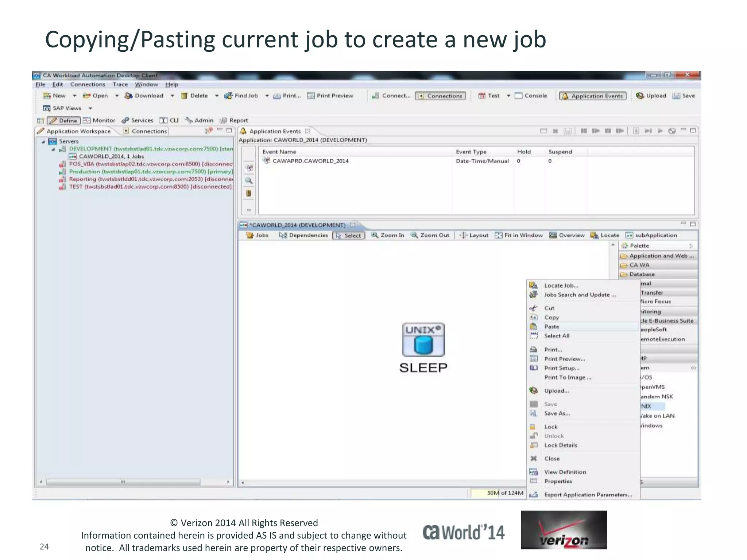Open the SAP Views dropdown arrow
747x560 pixels.
coord(90,108)
